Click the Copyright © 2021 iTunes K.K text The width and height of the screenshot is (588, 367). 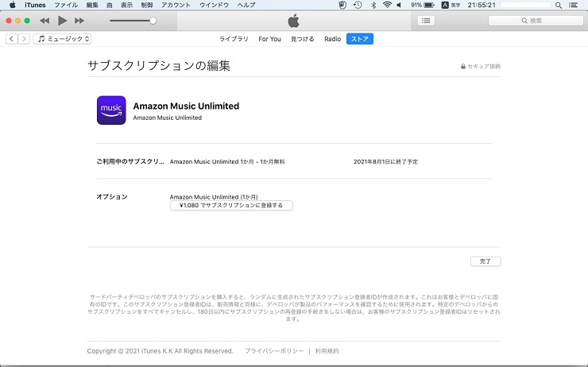pyautogui.click(x=161, y=351)
